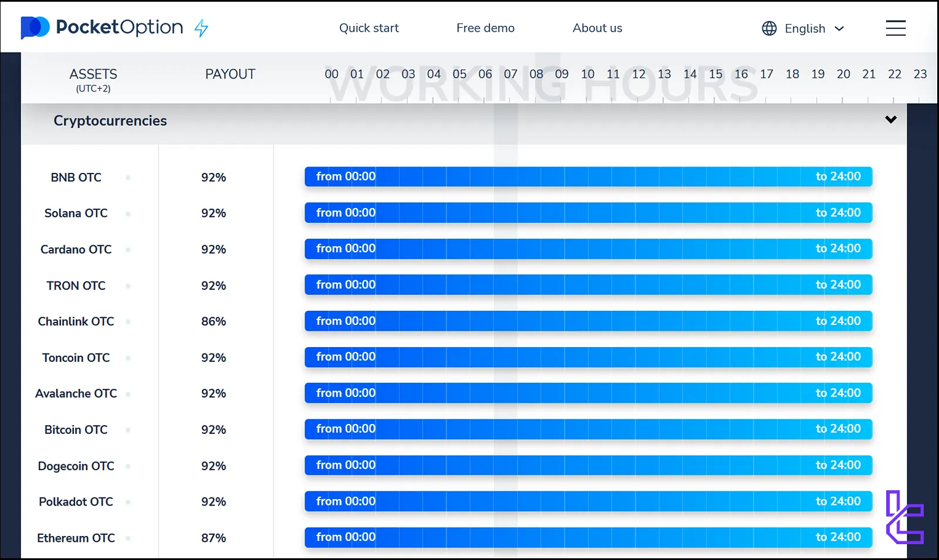
Task: Click the status dot next to Bitcoin OTC
Action: (x=128, y=430)
